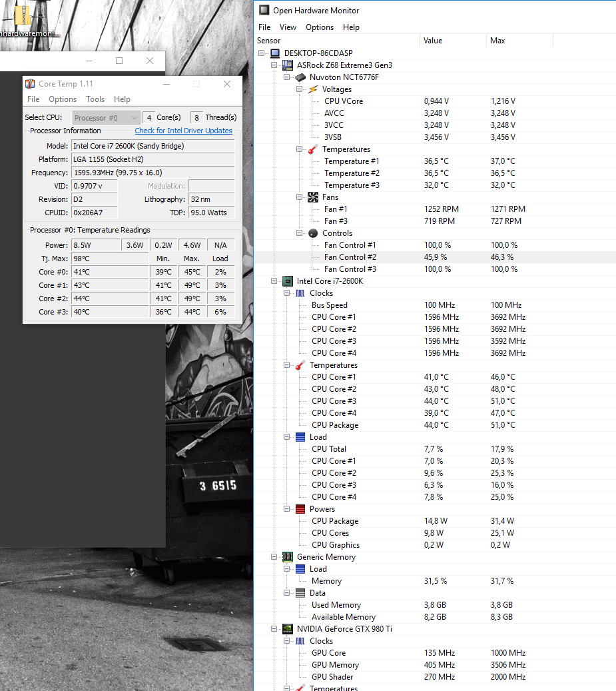Minimize the Core Temp window
Viewport: 616px width, 691px height.
point(166,84)
